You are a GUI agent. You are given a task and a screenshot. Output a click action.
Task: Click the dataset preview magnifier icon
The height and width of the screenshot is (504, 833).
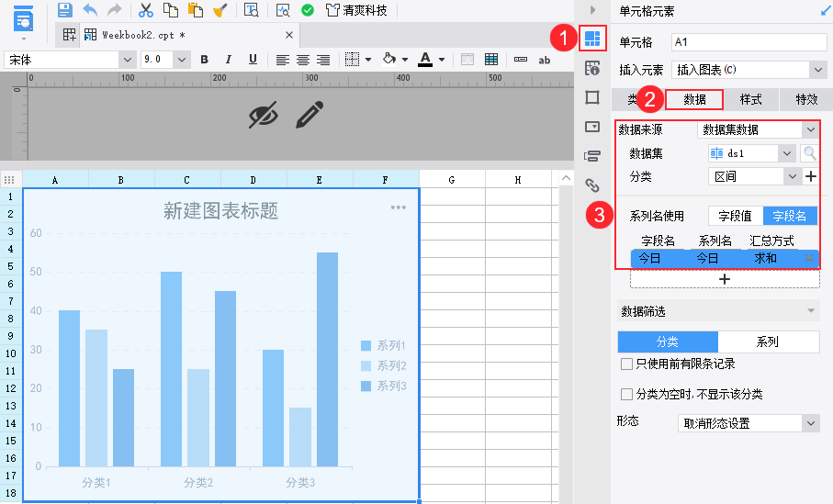tap(810, 153)
